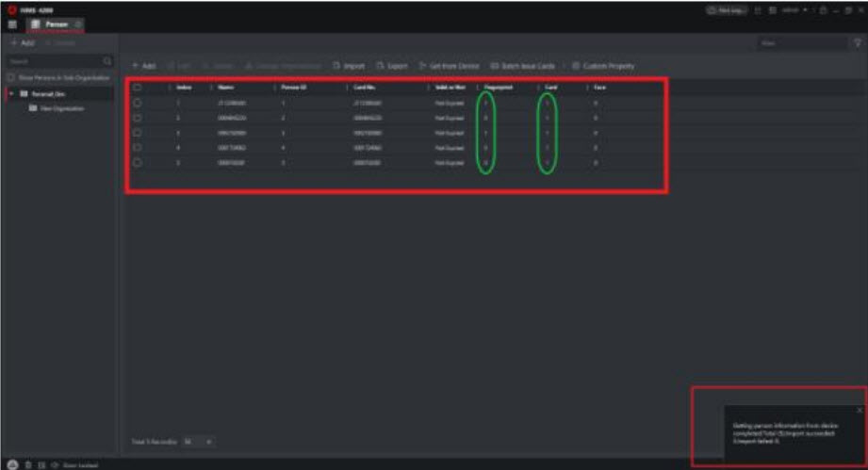
Task: Check the select-all checkbox in table header
Action: pyautogui.click(x=138, y=88)
